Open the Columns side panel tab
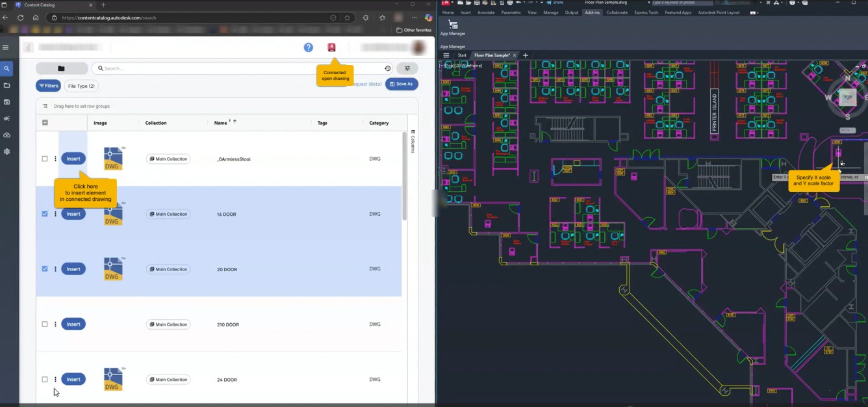868x407 pixels. 413,142
